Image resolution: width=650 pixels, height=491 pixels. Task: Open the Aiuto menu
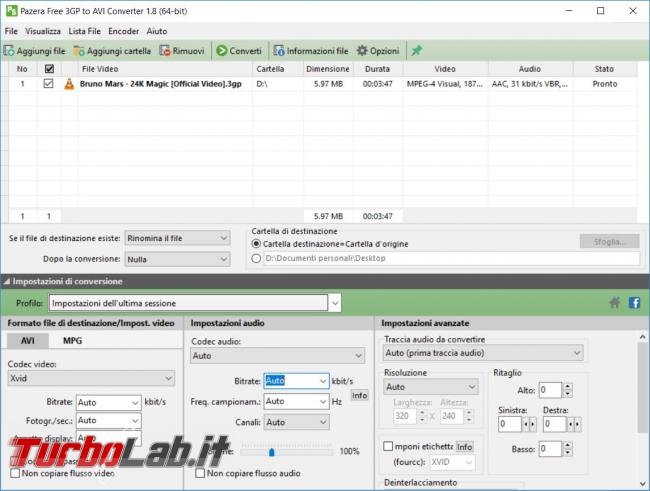coord(157,31)
